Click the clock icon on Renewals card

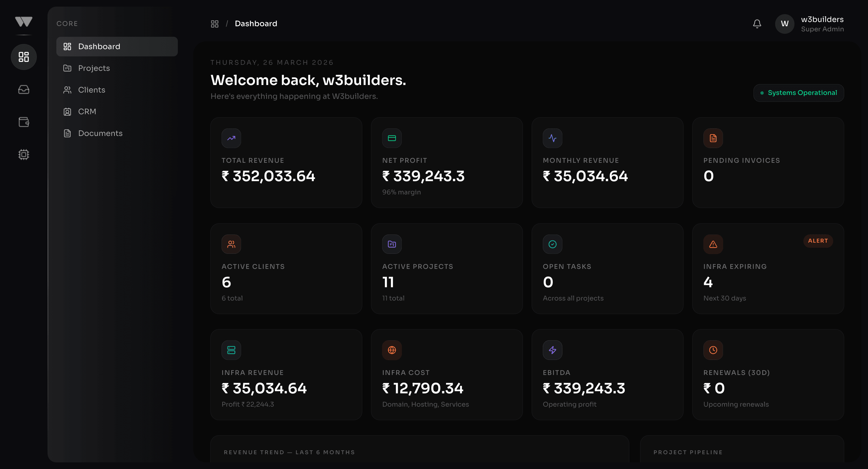(713, 350)
